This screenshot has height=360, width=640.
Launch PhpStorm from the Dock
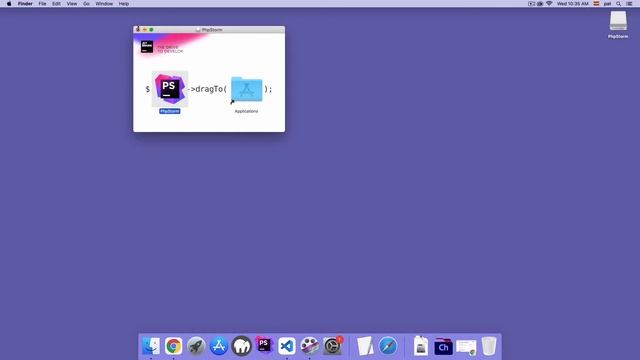[264, 345]
